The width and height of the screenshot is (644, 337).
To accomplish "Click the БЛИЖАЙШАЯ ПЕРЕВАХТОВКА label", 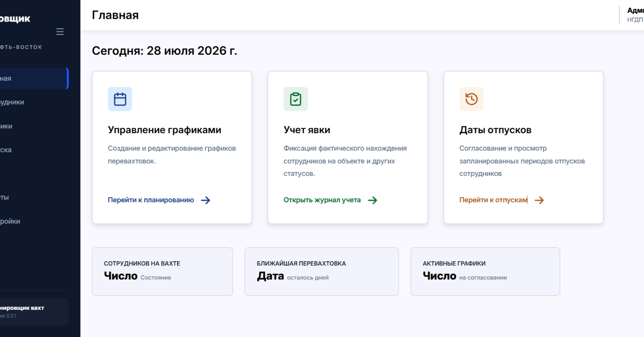I will (301, 263).
